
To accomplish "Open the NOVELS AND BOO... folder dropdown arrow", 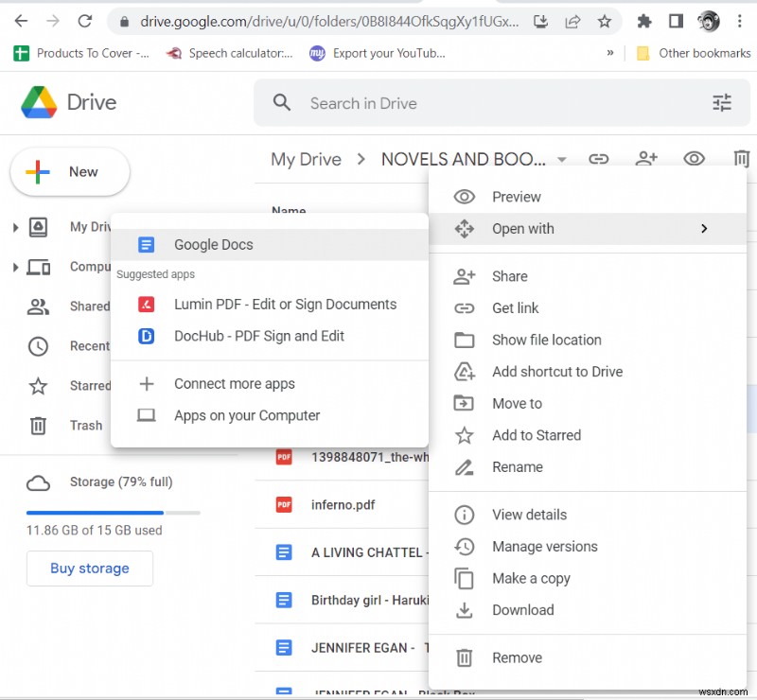I will coord(562,159).
